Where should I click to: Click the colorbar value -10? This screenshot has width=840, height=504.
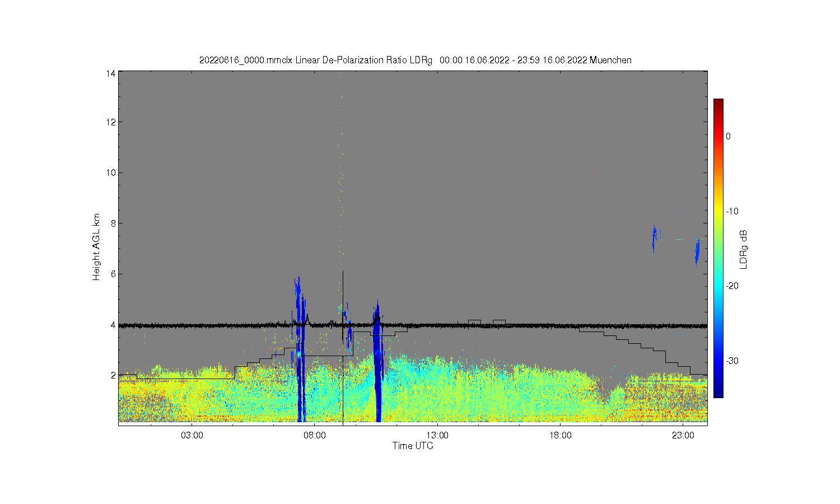pyautogui.click(x=732, y=211)
